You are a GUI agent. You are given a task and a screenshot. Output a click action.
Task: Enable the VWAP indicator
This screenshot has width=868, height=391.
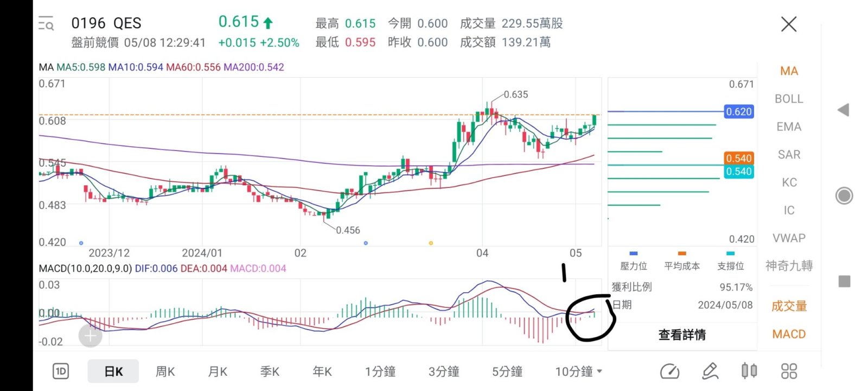coord(789,238)
